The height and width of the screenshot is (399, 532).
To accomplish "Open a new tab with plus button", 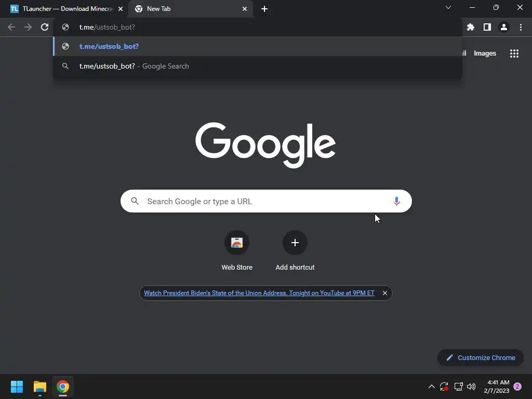I will (x=264, y=9).
